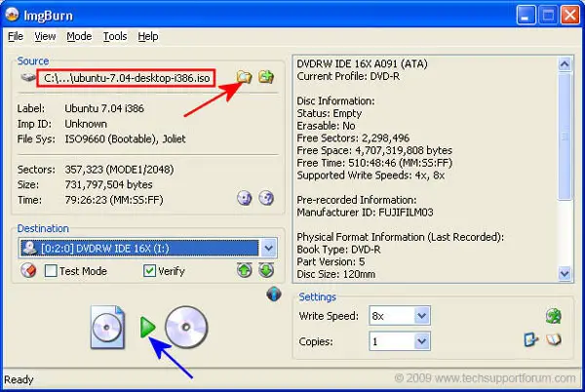Click the open book icon in Settings

[554, 339]
